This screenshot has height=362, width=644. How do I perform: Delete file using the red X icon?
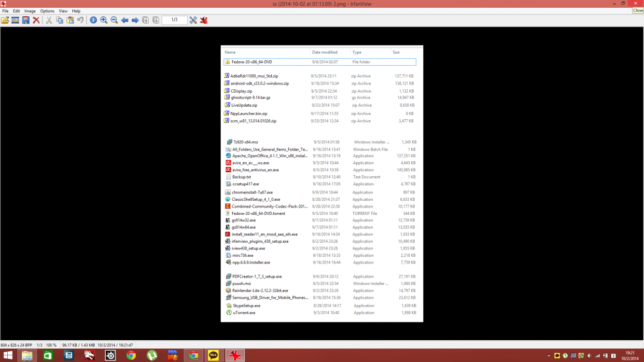tap(36, 20)
